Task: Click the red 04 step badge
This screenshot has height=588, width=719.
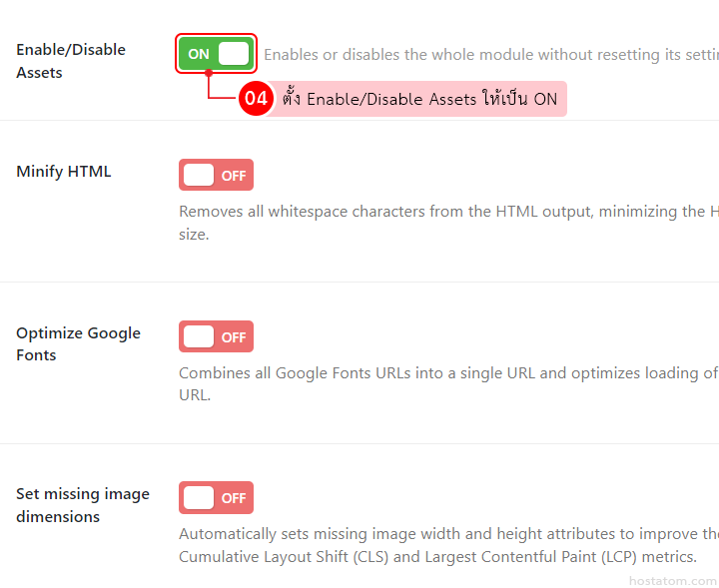Action: click(256, 99)
